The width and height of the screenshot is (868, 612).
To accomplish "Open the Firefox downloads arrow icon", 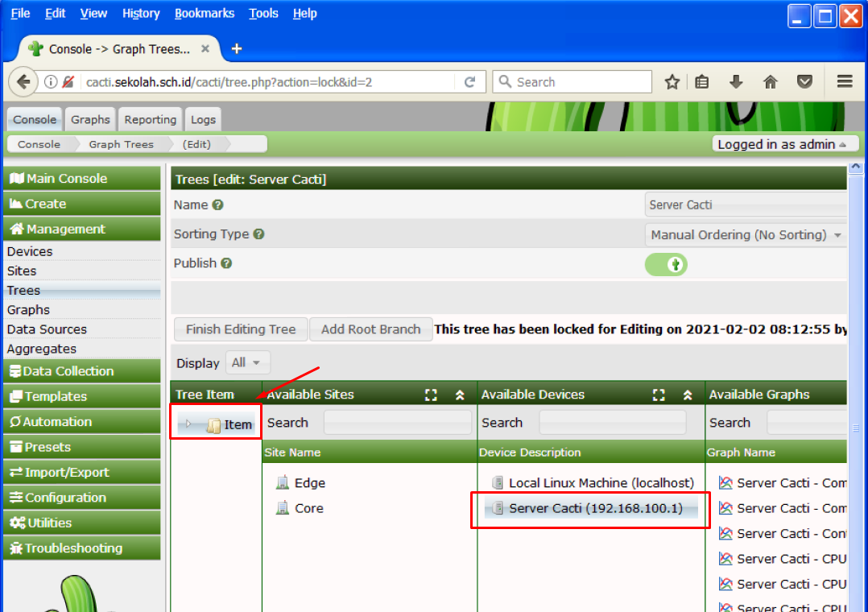I will (x=736, y=82).
